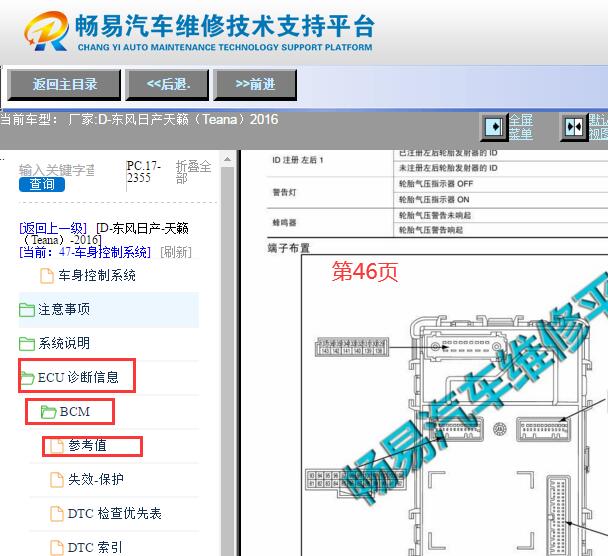Collapse the BCM subfolder
The image size is (608, 556).
pos(75,411)
